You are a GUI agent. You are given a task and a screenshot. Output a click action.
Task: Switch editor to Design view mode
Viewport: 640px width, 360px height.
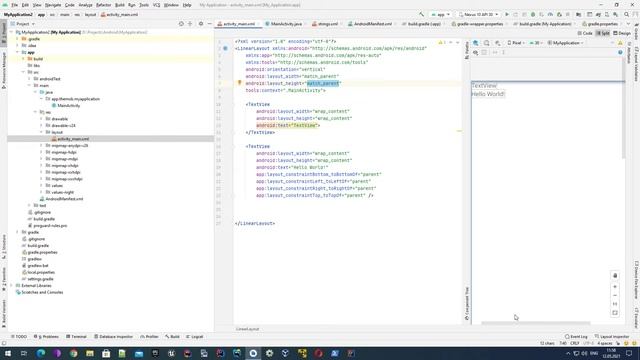[x=622, y=33]
